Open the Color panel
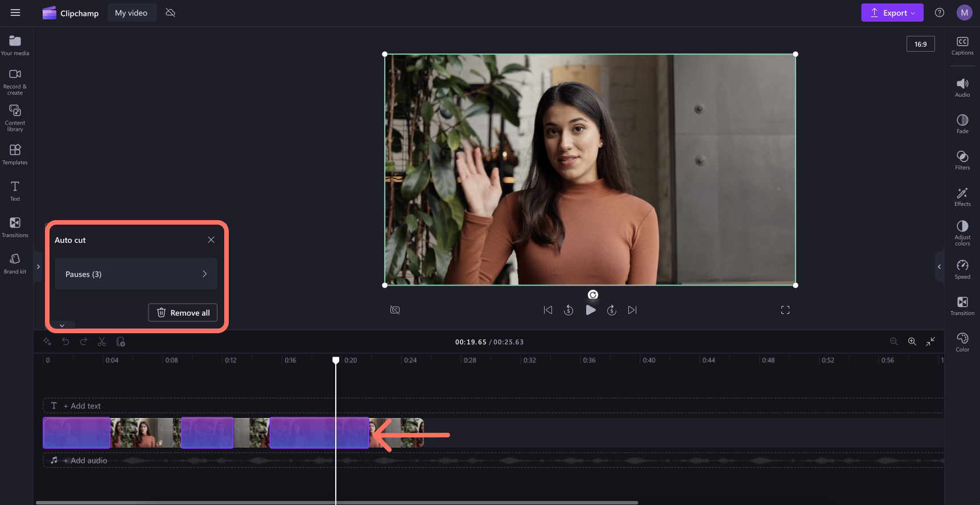Image resolution: width=980 pixels, height=505 pixels. [x=962, y=342]
